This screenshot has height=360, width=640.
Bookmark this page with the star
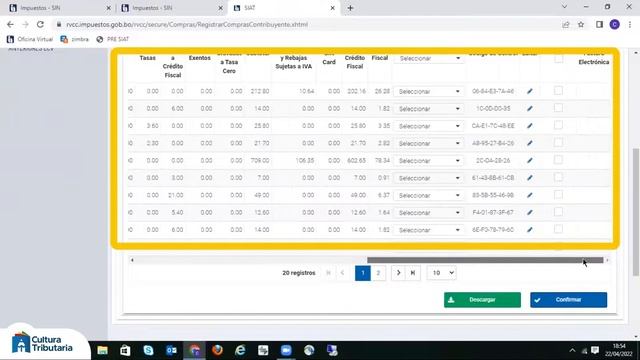coord(581,24)
